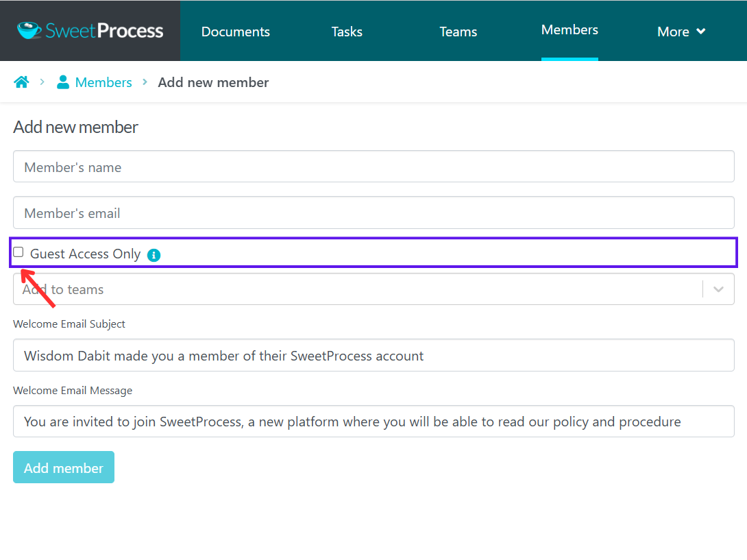The width and height of the screenshot is (747, 560).
Task: Click 'Add new member' breadcrumb text
Action: click(213, 82)
